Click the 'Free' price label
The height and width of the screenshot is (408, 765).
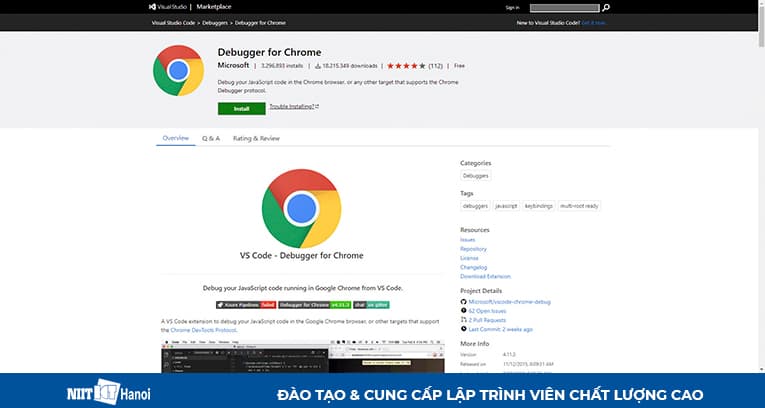coord(459,66)
